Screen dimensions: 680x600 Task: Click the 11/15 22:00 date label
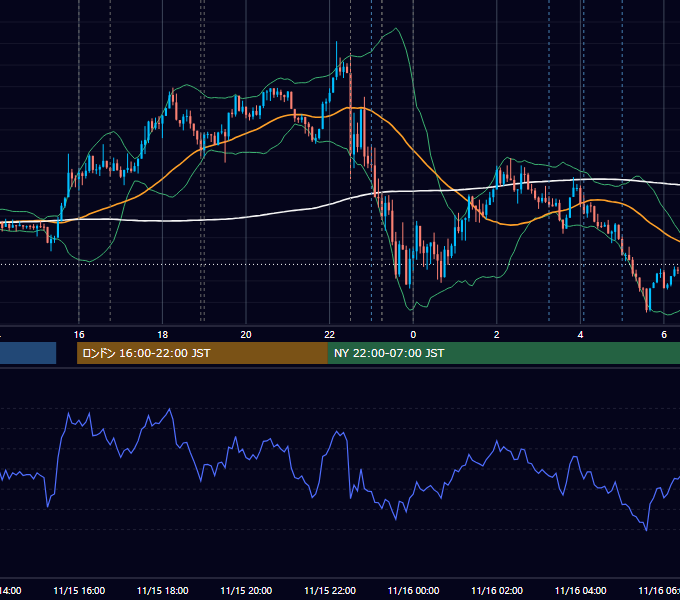coord(330,590)
